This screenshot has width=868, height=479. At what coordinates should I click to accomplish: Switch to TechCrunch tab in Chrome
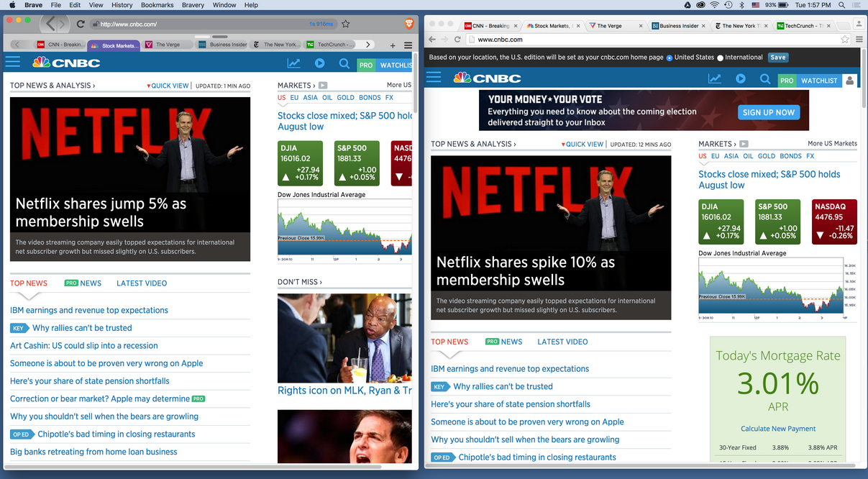pos(803,25)
